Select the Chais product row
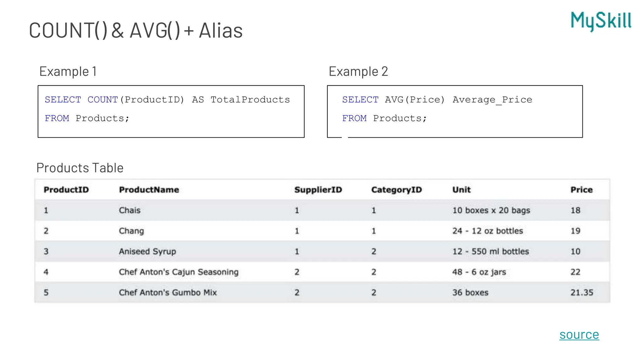Viewport: 644px width, 362px height. pos(322,210)
